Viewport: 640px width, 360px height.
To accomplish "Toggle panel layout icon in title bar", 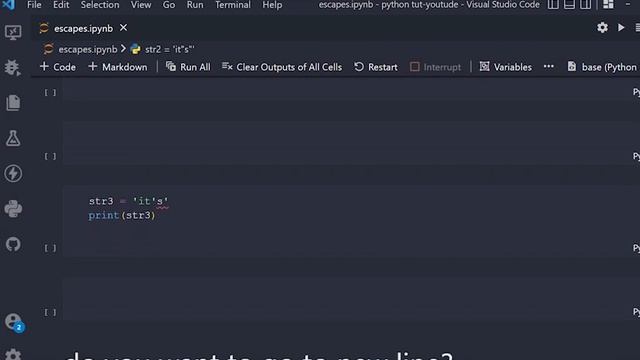I will (569, 5).
